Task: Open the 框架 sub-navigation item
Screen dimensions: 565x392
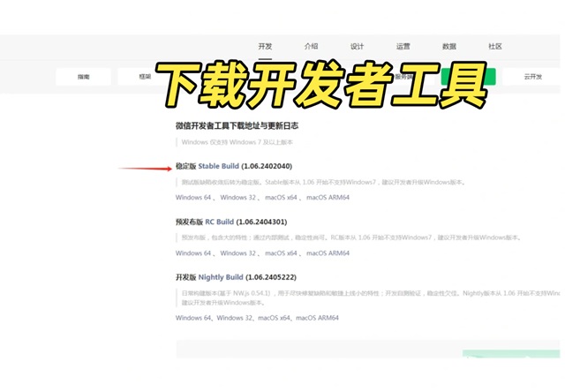Action: tap(145, 77)
